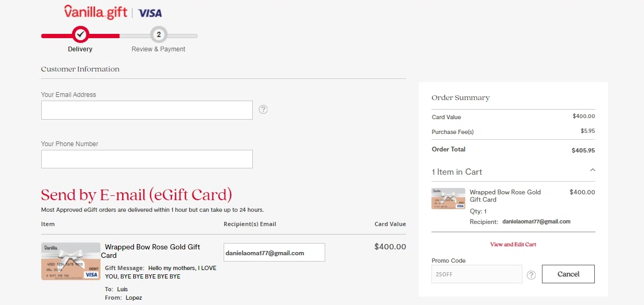This screenshot has width=644, height=305.
Task: Click the promo code help icon
Action: click(531, 275)
